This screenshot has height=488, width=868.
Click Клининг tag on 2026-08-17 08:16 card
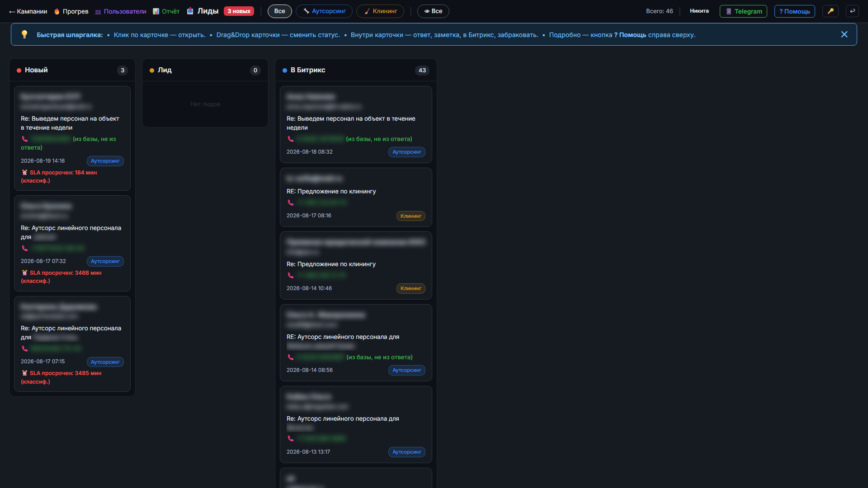tap(410, 216)
